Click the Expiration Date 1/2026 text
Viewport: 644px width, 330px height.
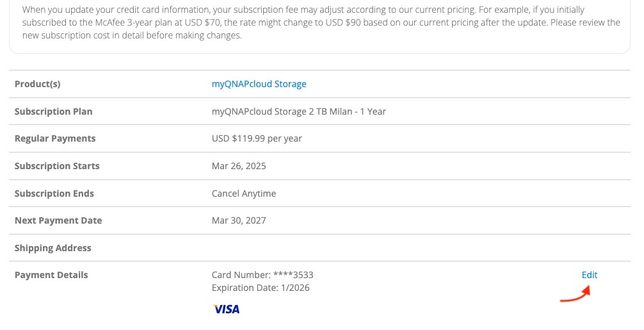coord(261,288)
